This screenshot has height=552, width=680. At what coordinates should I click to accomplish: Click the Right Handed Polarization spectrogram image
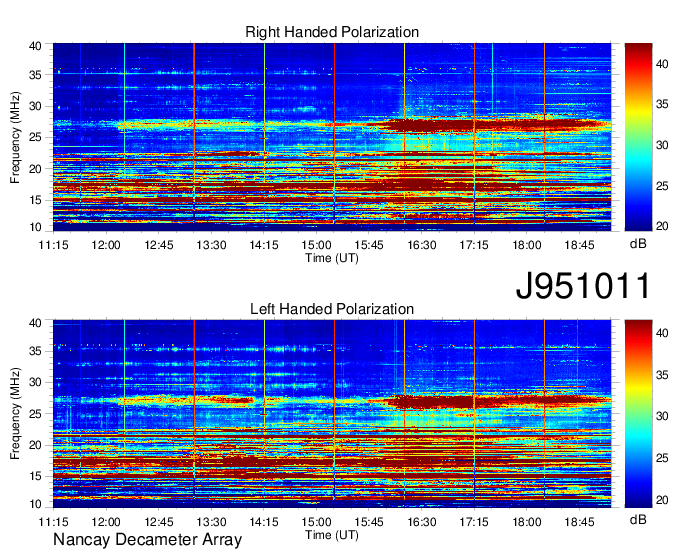click(332, 137)
